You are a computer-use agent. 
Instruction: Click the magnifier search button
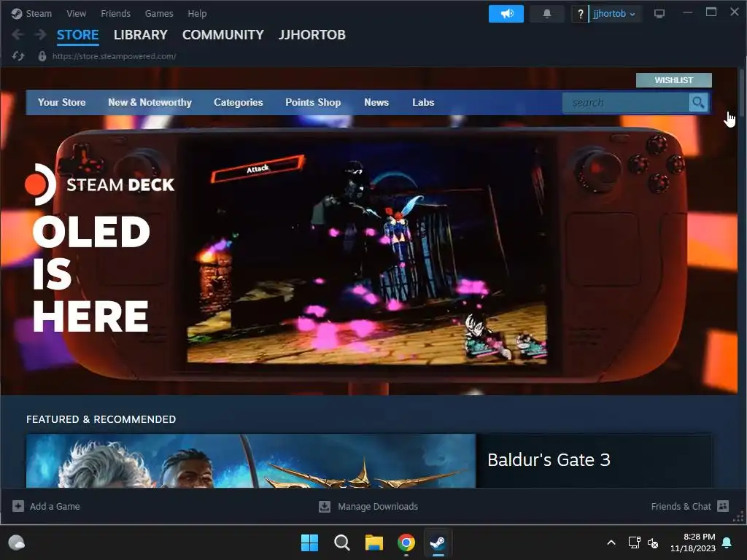tap(698, 102)
